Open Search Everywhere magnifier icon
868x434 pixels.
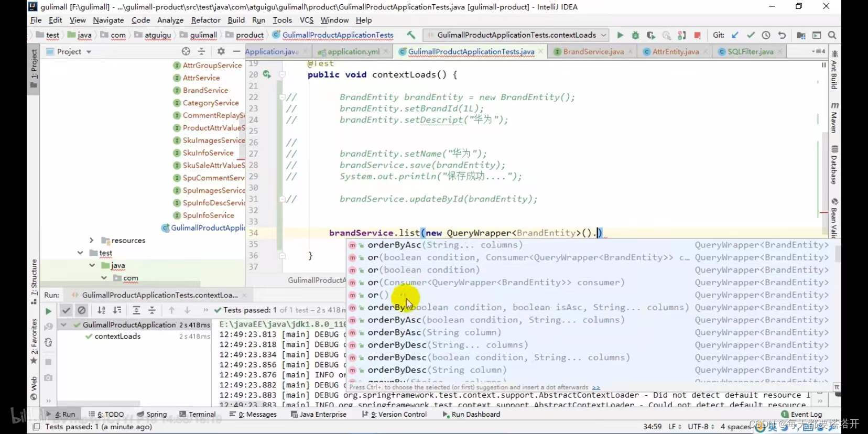click(832, 35)
